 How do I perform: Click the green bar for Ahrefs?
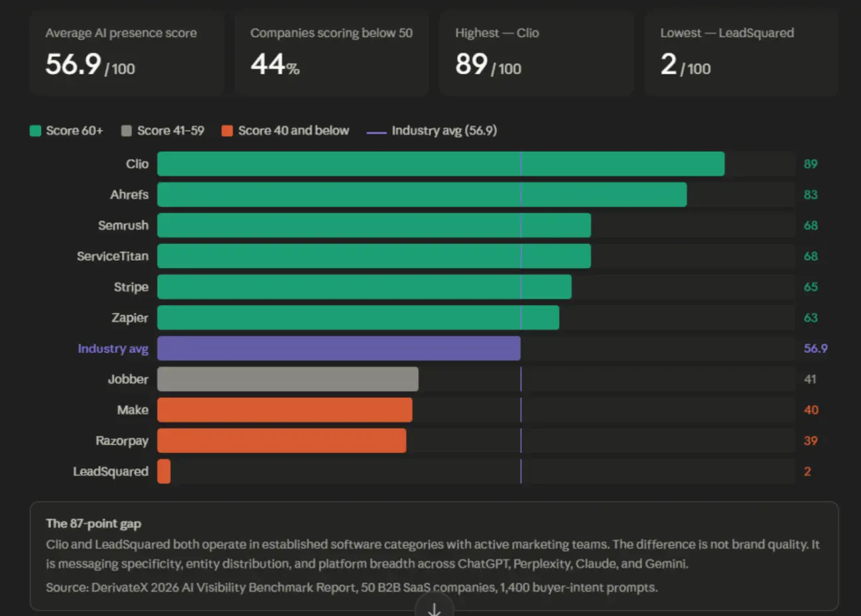click(422, 195)
